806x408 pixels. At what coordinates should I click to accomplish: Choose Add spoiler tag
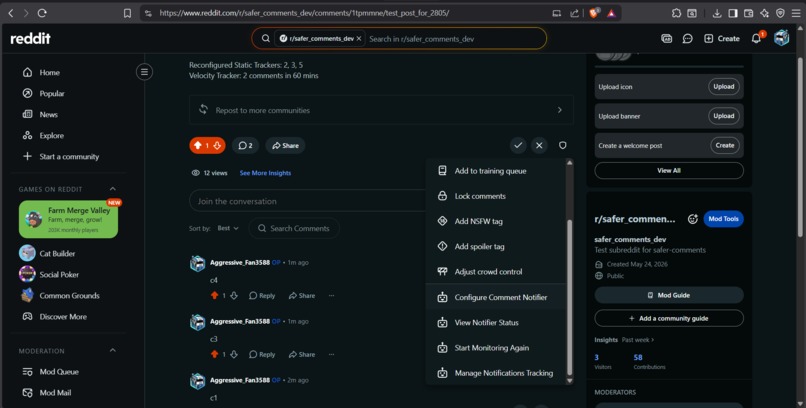pos(496,247)
